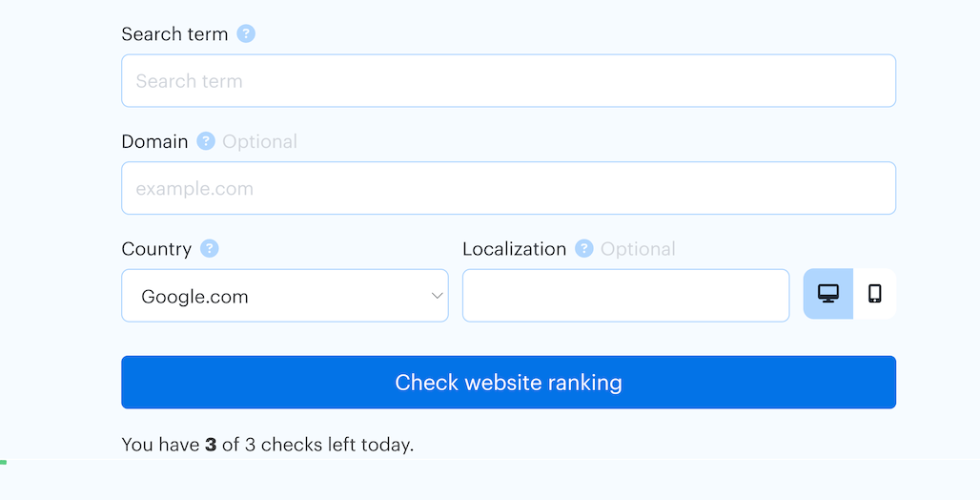Click the Search term label text
This screenshot has height=500, width=980.
[x=174, y=34]
